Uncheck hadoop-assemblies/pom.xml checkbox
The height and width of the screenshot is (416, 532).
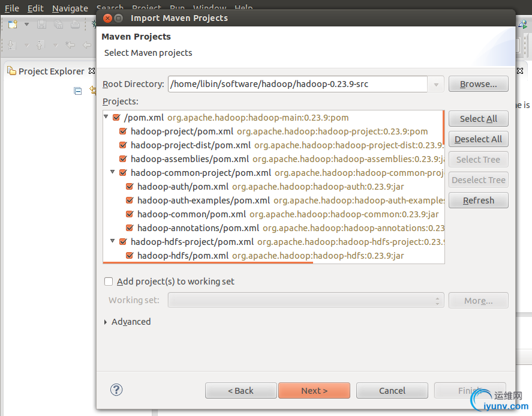click(123, 159)
